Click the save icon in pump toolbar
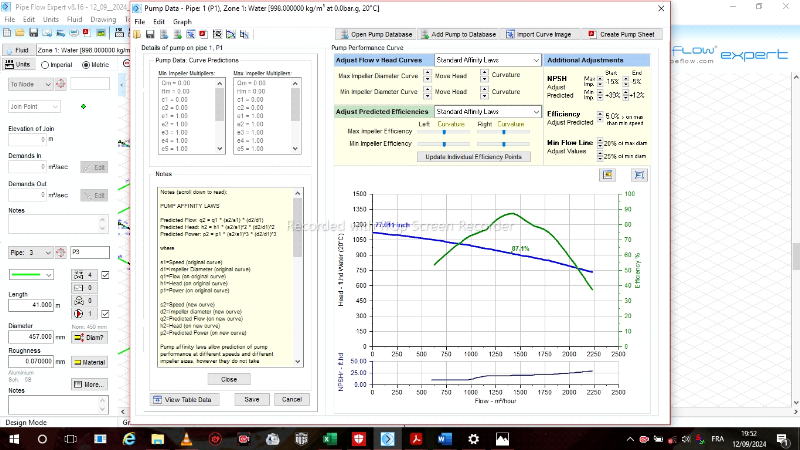Image resolution: width=800 pixels, height=450 pixels. [150, 34]
